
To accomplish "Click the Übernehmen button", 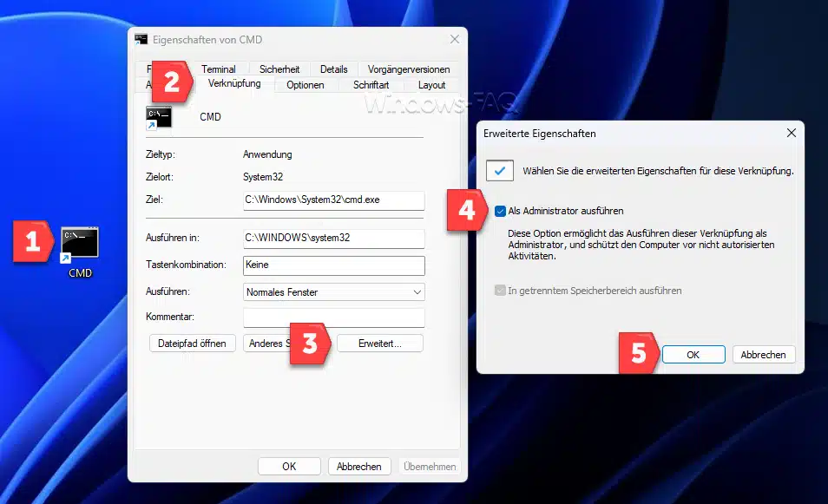I will click(x=430, y=466).
